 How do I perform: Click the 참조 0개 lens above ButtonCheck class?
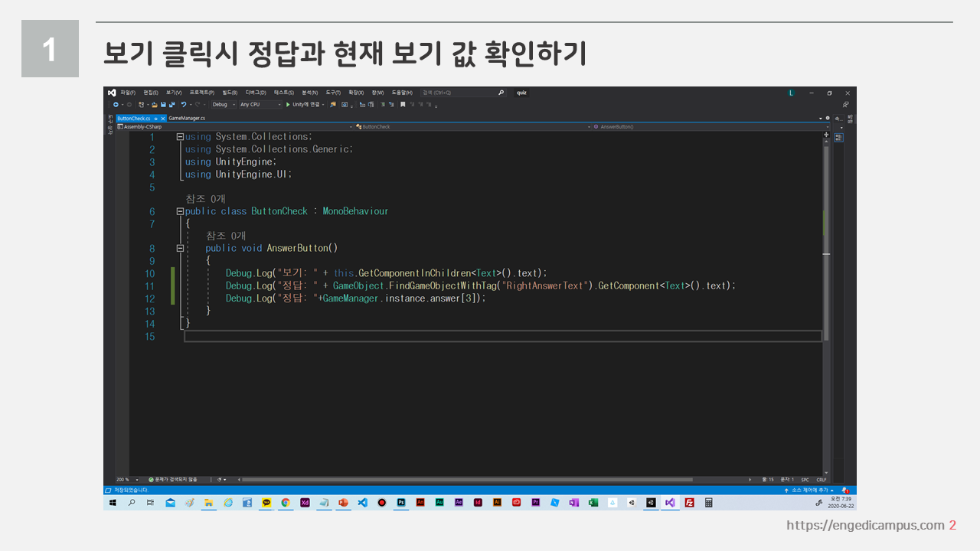pos(205,199)
